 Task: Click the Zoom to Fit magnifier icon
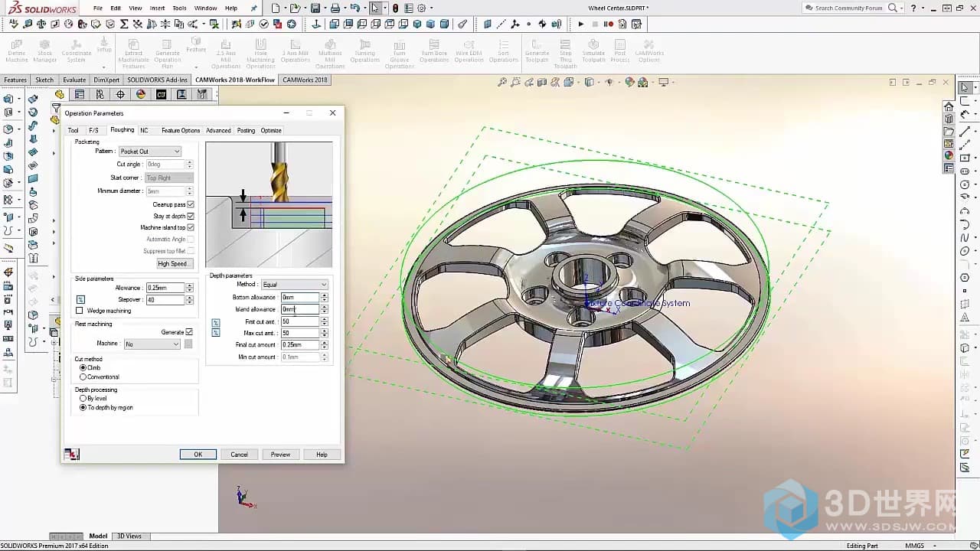coord(502,83)
